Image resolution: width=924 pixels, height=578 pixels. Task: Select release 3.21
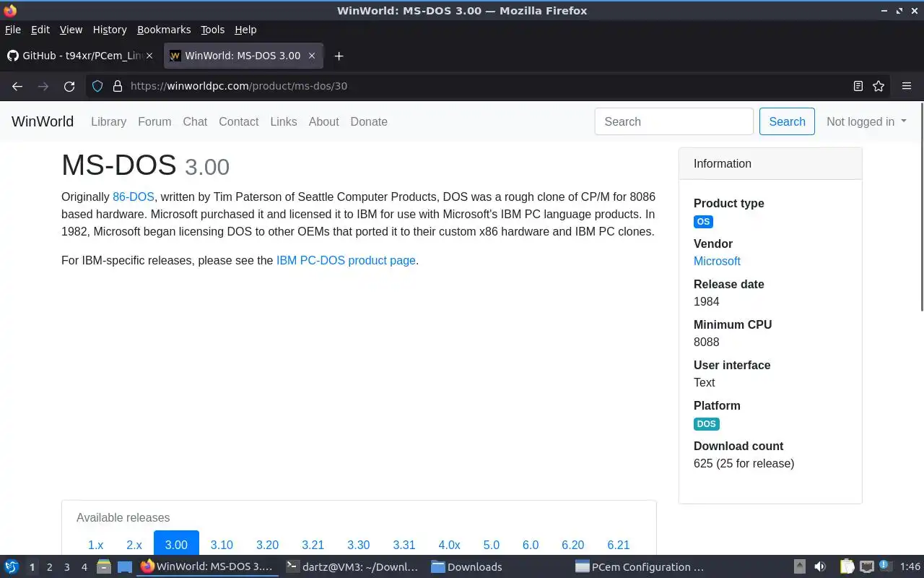[x=313, y=545]
